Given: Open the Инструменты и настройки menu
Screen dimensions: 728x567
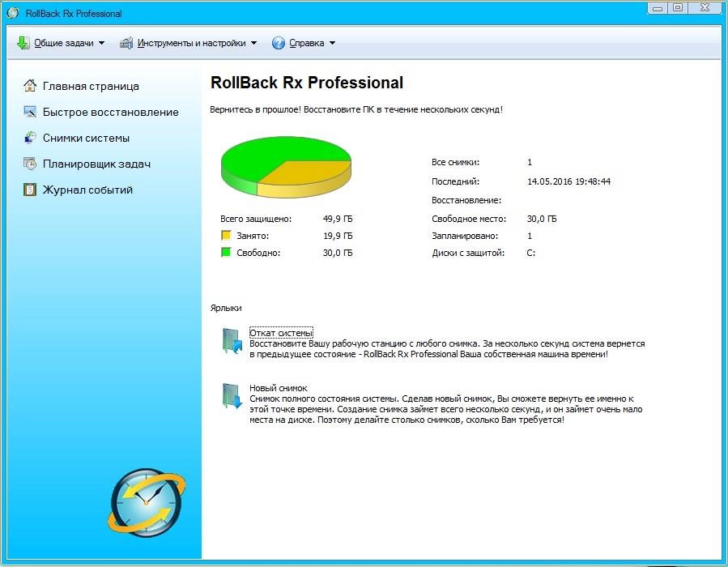Looking at the screenshot, I should click(x=191, y=43).
